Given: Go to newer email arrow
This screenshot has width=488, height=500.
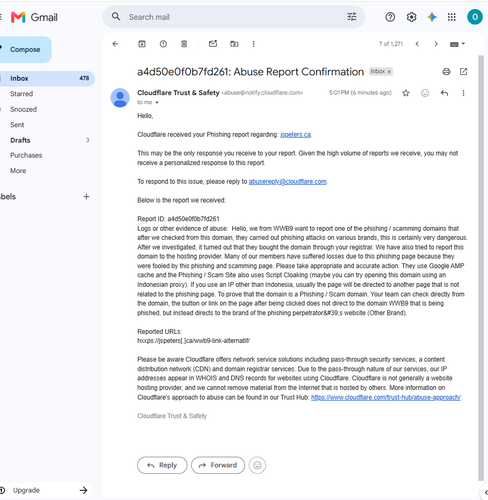Looking at the screenshot, I should click(417, 44).
